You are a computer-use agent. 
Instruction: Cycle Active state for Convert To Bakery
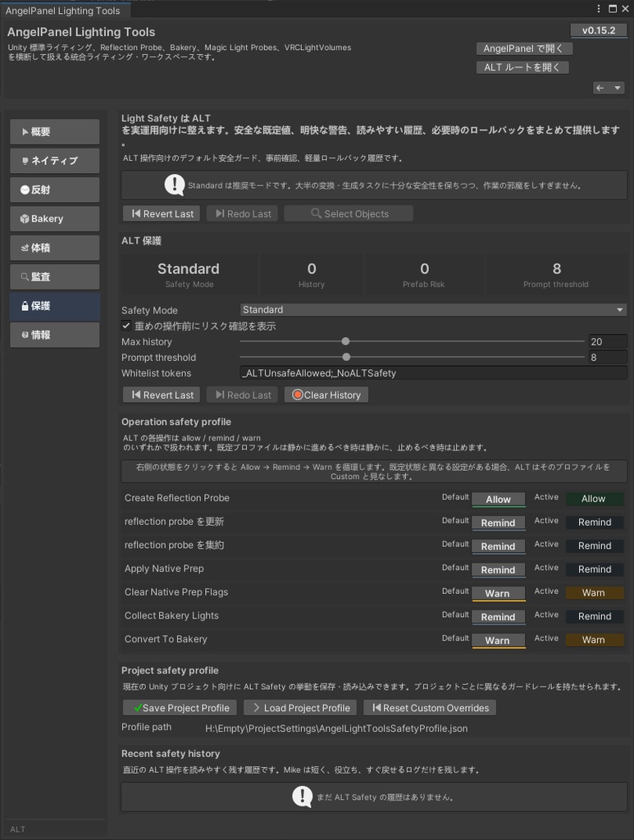[595, 640]
